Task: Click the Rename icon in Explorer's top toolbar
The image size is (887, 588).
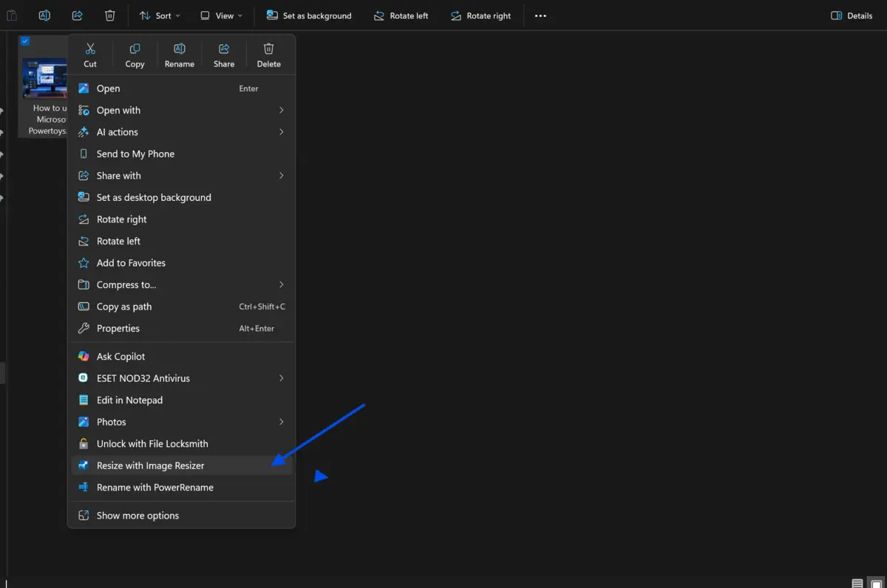Action: [x=44, y=16]
